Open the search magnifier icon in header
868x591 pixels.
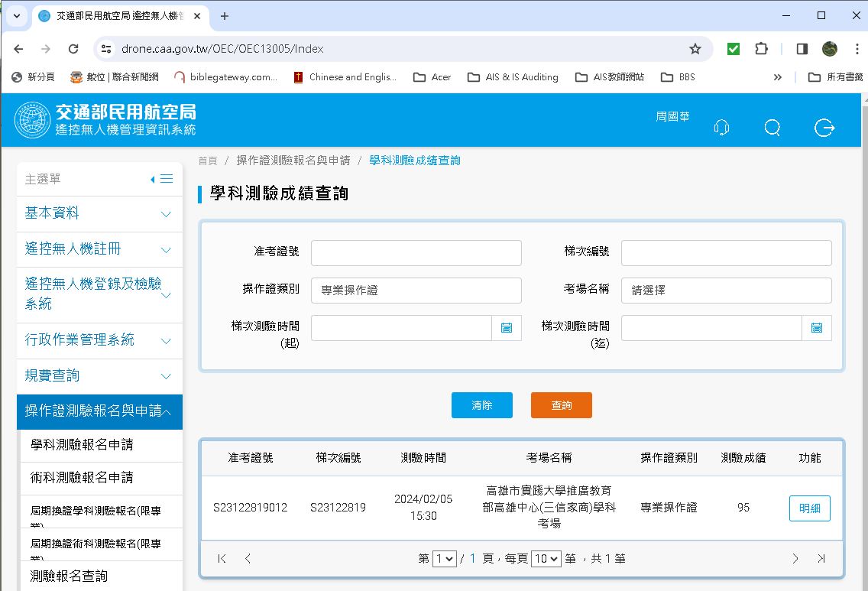click(772, 128)
